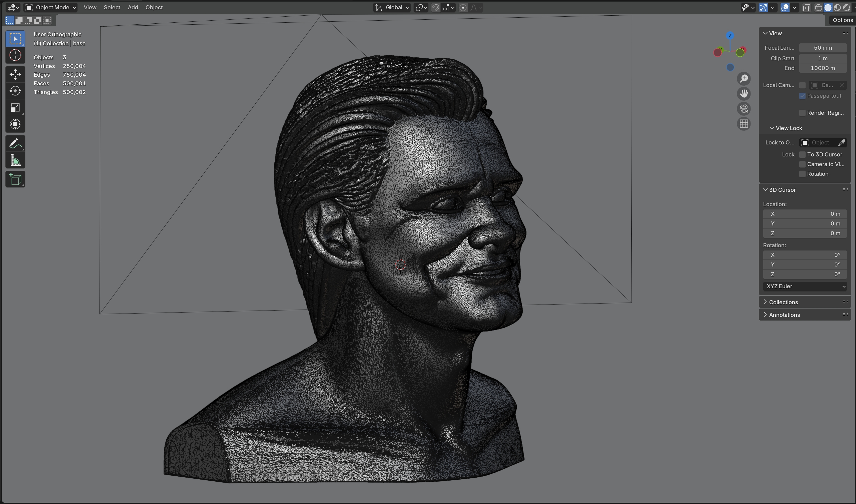This screenshot has width=856, height=504.
Task: Select the 3D Cursor tool
Action: 15,55
